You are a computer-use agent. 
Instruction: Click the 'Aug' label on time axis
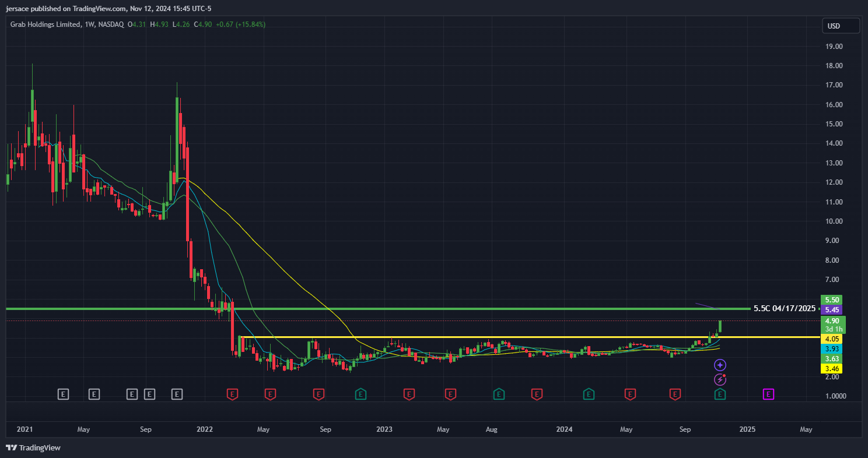click(492, 429)
